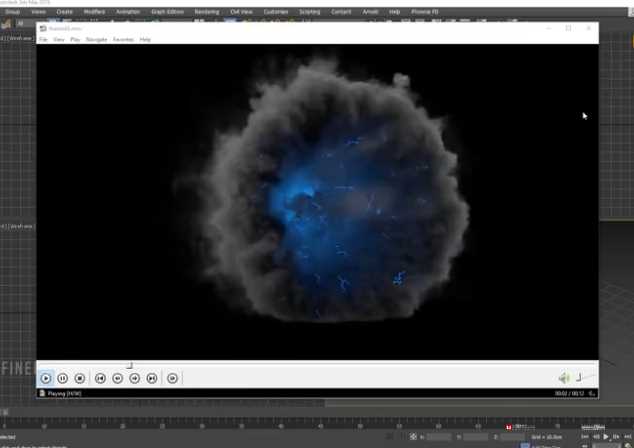Click the 3ds Max Y coordinate field
The height and width of the screenshot is (448, 634).
click(476, 437)
